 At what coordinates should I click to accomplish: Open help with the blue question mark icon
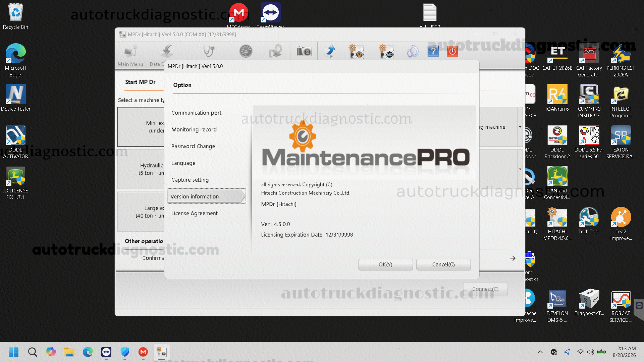tap(433, 51)
